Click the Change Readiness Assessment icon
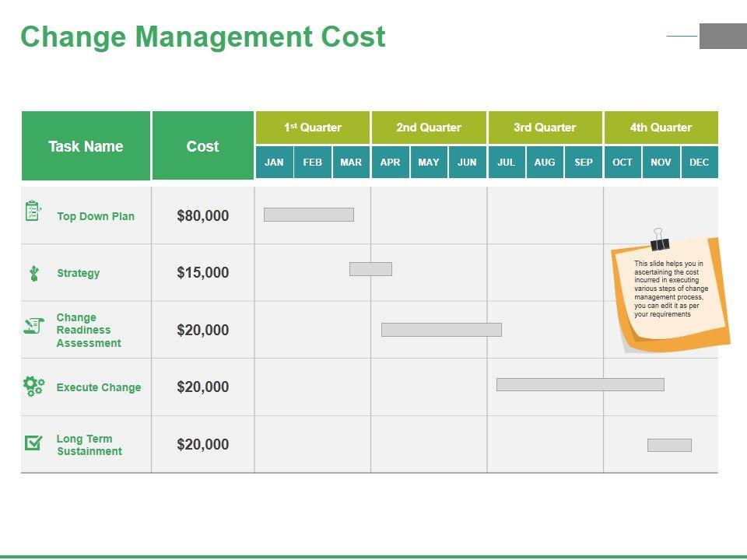Image resolution: width=747 pixels, height=560 pixels. coord(33,326)
